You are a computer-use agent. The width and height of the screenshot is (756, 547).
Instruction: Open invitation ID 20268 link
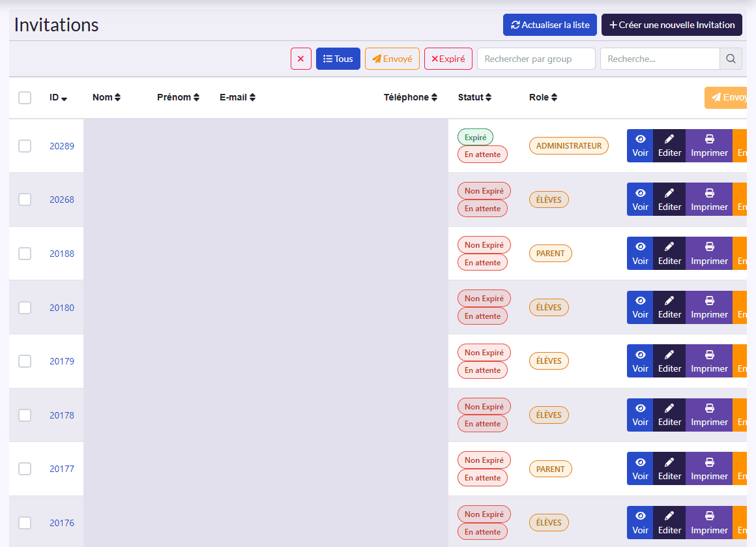[x=62, y=200]
